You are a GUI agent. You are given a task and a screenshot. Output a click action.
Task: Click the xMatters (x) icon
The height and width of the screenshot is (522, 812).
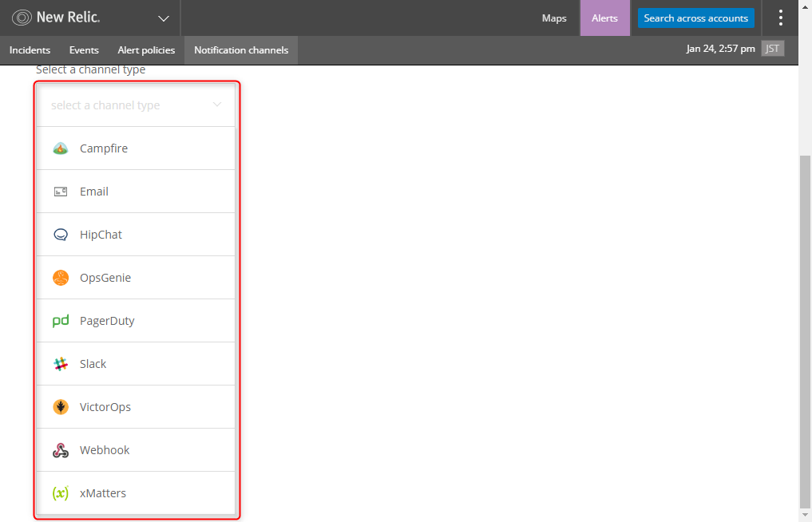(x=61, y=493)
